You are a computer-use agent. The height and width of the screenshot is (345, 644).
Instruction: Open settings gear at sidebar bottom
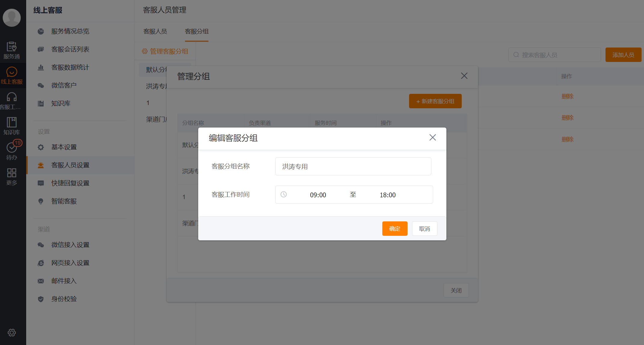(12, 332)
